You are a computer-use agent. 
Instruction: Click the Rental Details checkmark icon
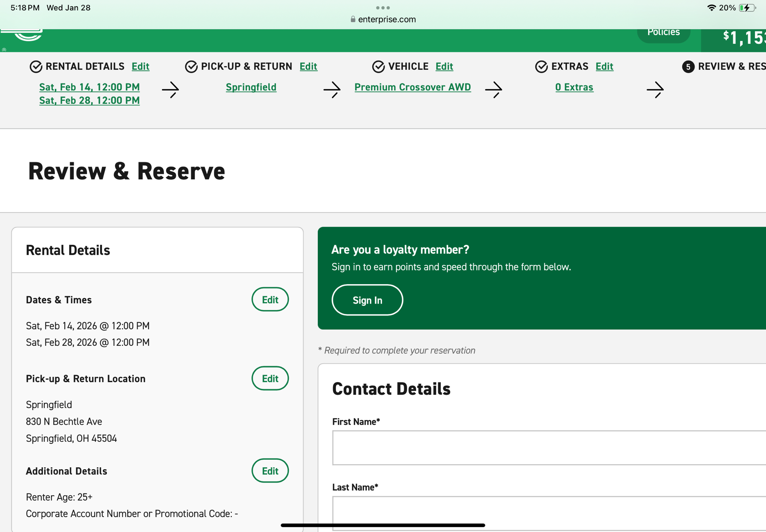pos(36,67)
